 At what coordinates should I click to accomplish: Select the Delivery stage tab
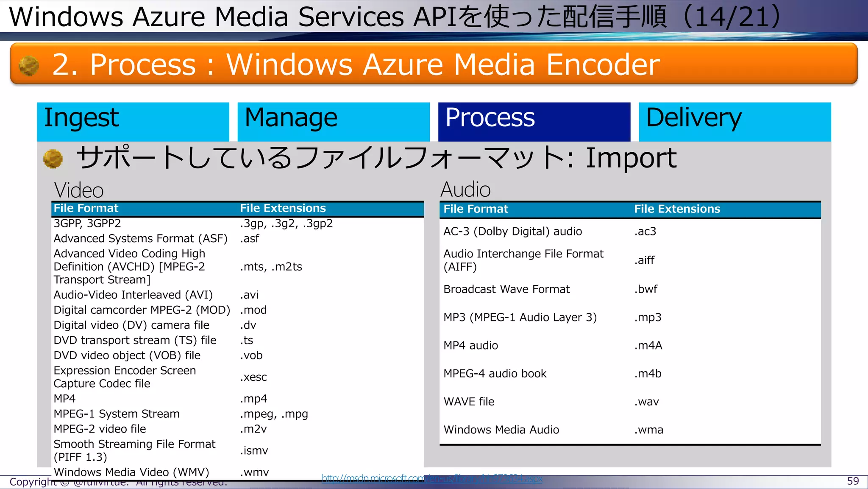click(x=735, y=122)
